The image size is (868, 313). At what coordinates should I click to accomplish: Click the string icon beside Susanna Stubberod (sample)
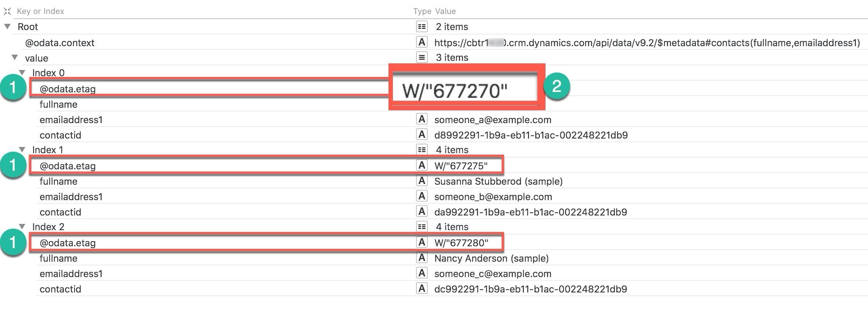[422, 181]
